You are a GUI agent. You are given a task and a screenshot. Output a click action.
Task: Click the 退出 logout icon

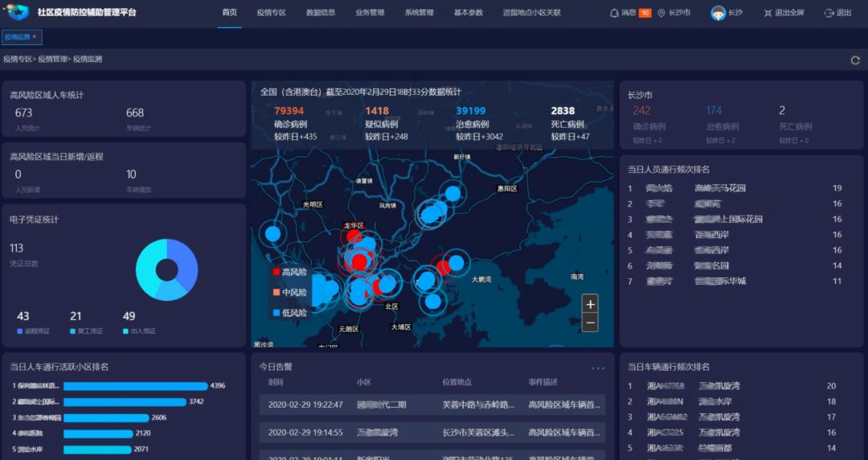click(829, 13)
